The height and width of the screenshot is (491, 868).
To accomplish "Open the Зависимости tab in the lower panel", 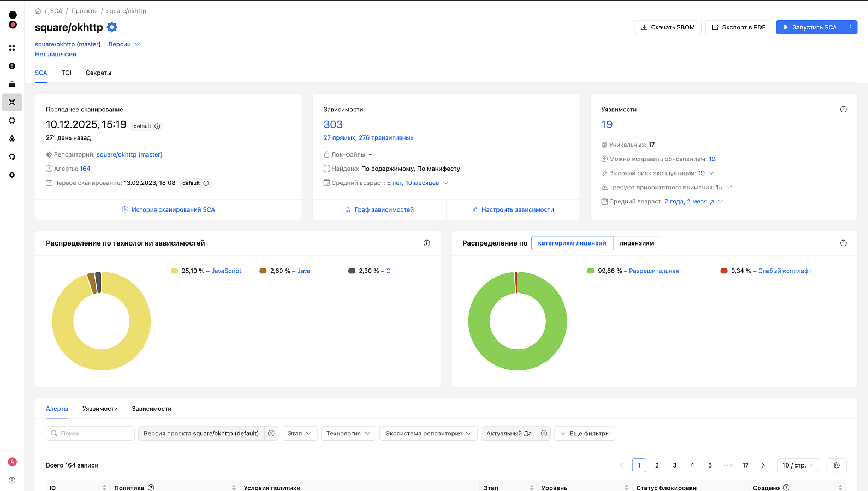I will [x=152, y=409].
